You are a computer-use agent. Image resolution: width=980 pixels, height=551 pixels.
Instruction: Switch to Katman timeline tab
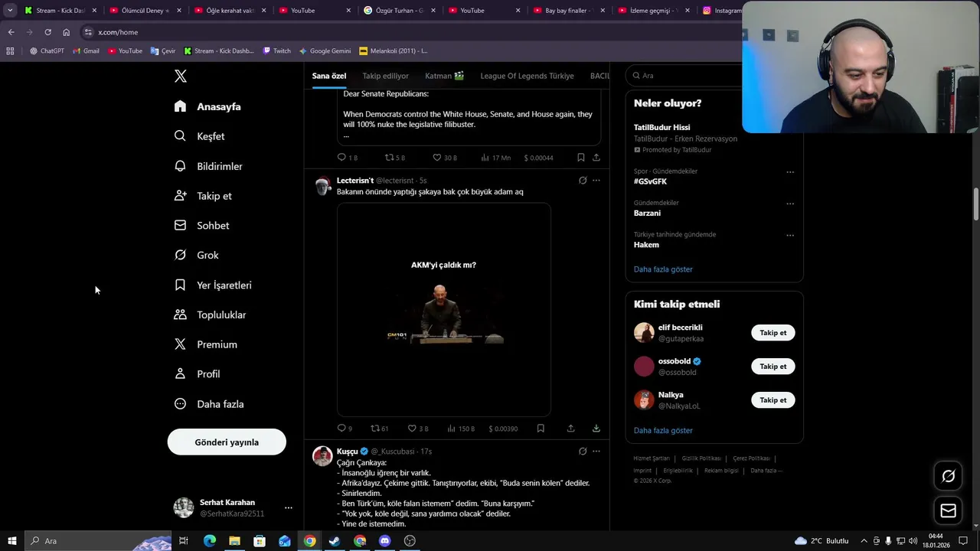[445, 76]
